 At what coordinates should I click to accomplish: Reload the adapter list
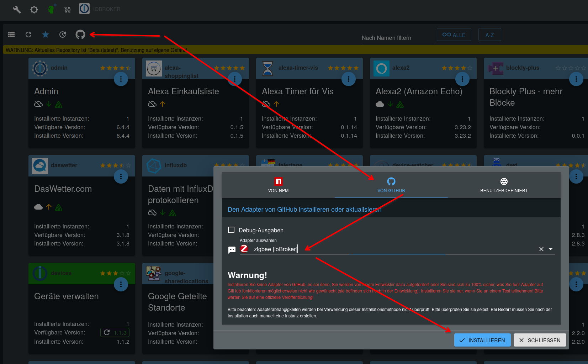click(x=28, y=35)
